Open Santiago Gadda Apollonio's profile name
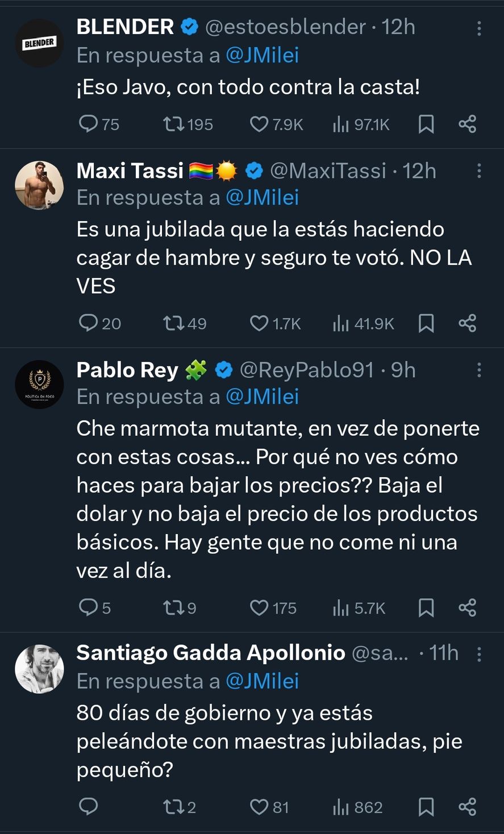The image size is (504, 834). coord(210,653)
